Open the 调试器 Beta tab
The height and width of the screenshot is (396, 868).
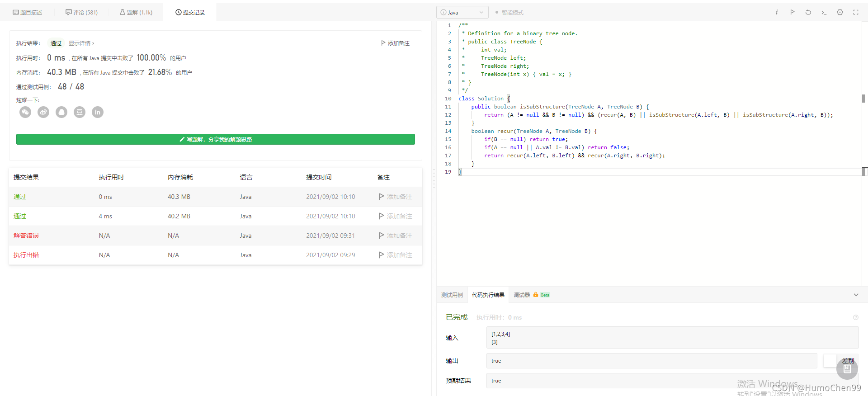pyautogui.click(x=531, y=295)
